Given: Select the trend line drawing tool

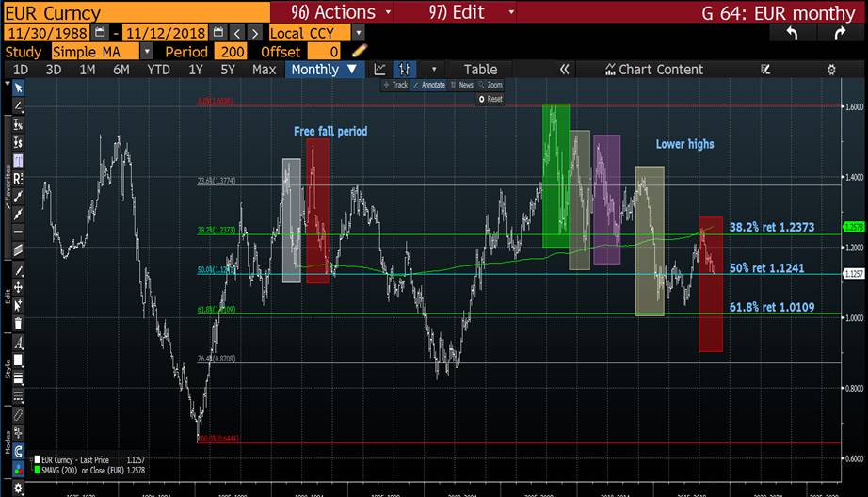Looking at the screenshot, I should tap(18, 105).
